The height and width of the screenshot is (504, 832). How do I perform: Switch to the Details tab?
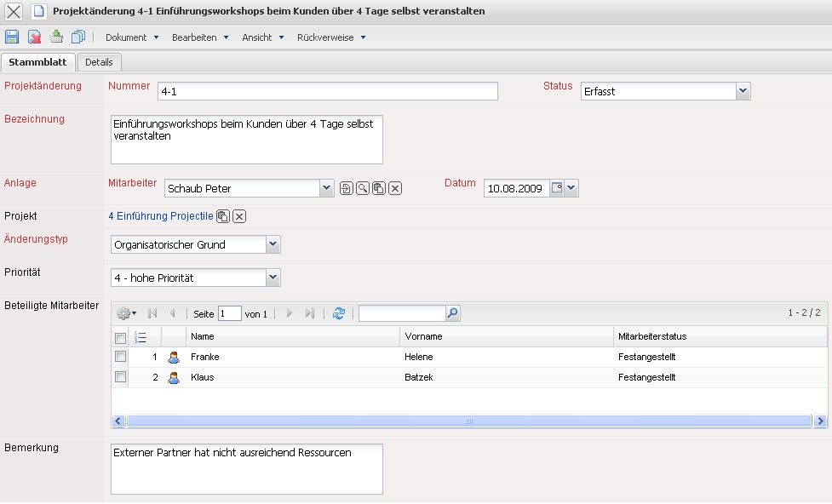[99, 62]
